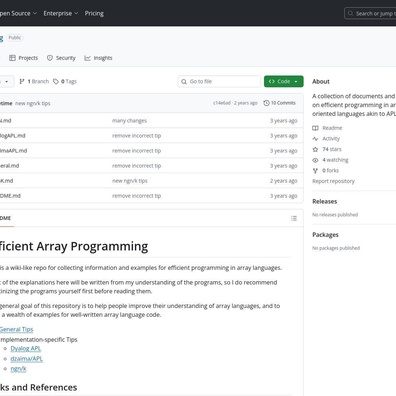This screenshot has height=396, width=396.
Task: Open the Activity link in About
Action: coord(331,139)
